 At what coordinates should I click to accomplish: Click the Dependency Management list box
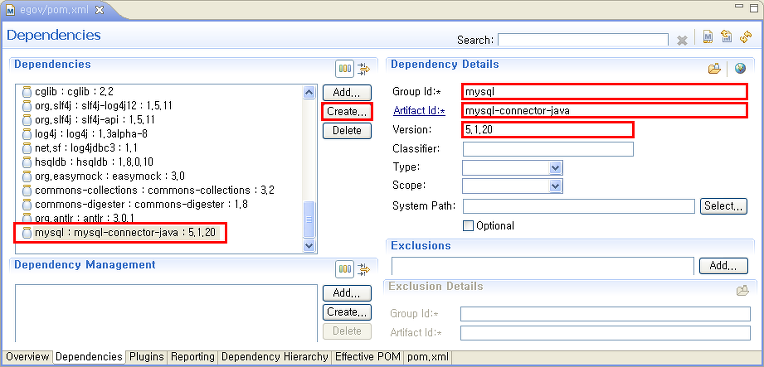tap(167, 313)
